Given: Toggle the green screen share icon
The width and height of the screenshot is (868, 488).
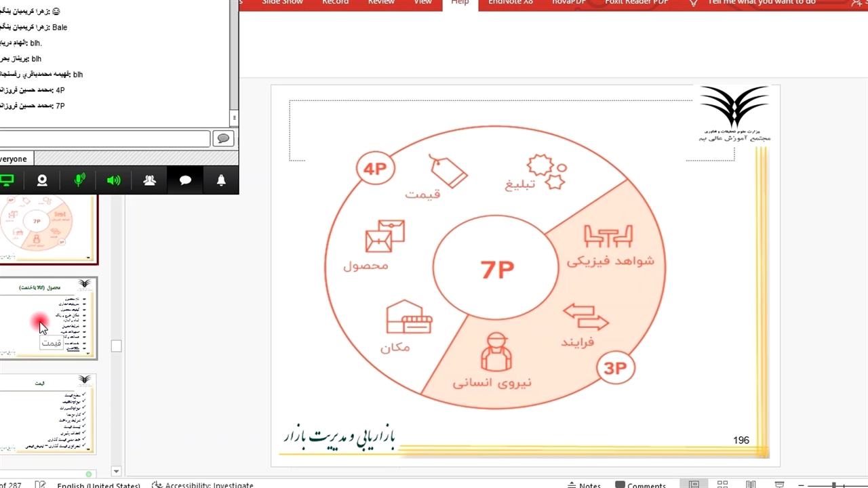Looking at the screenshot, I should click(7, 180).
